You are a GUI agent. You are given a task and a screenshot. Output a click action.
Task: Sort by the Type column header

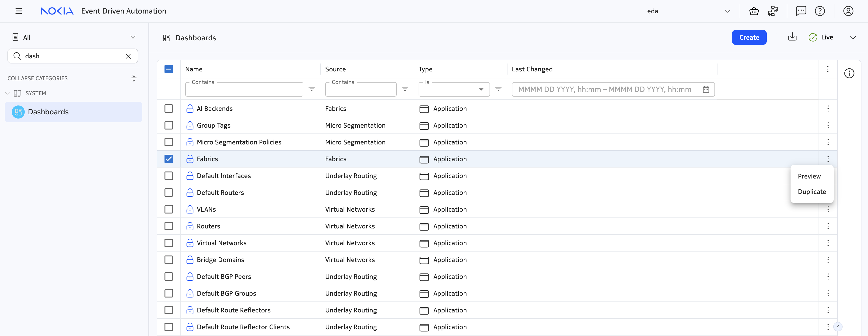coord(425,69)
